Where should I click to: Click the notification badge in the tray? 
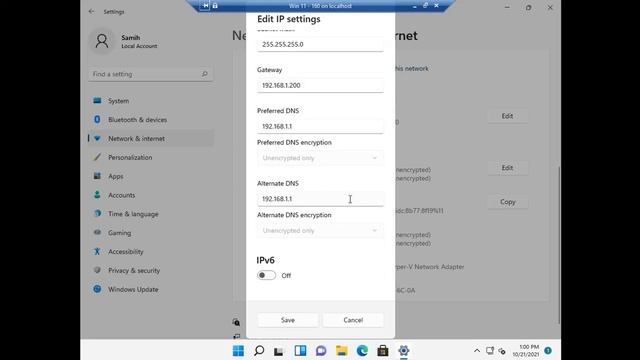pyautogui.click(x=548, y=350)
